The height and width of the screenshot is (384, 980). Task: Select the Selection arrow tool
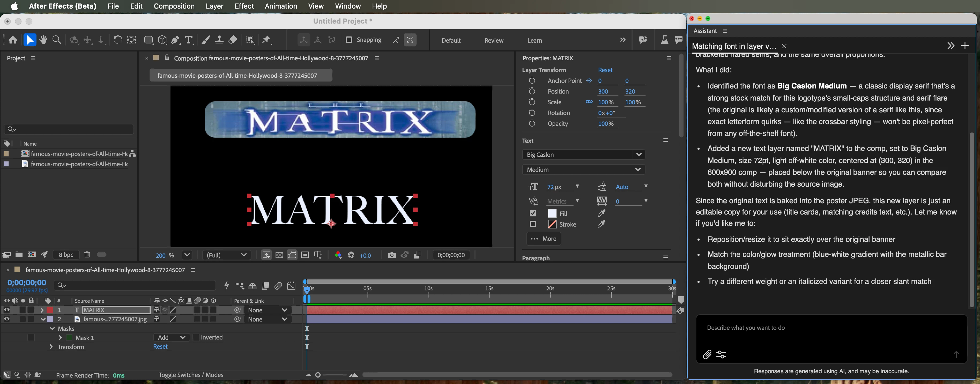pos(30,40)
